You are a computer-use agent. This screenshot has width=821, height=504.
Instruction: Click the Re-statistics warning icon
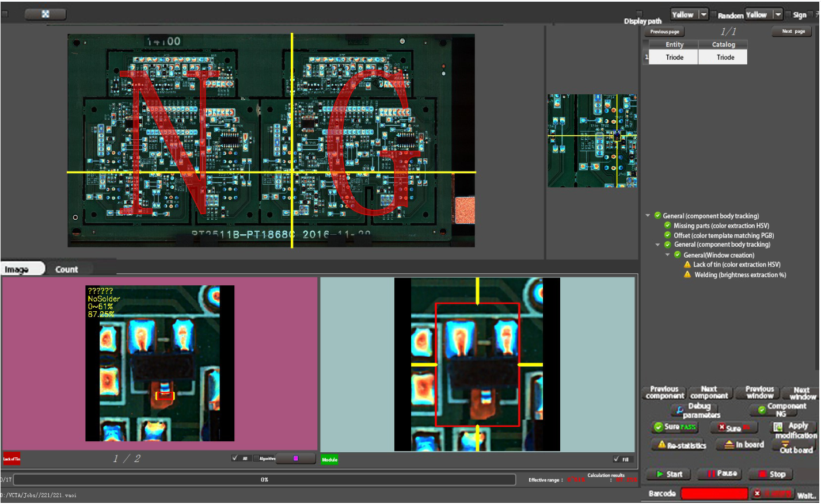point(662,445)
